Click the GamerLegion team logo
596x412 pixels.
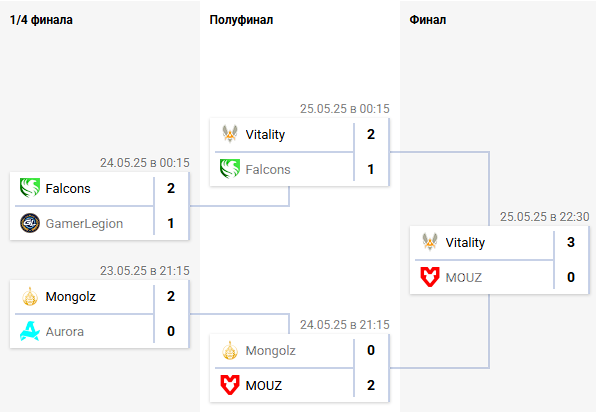30,223
